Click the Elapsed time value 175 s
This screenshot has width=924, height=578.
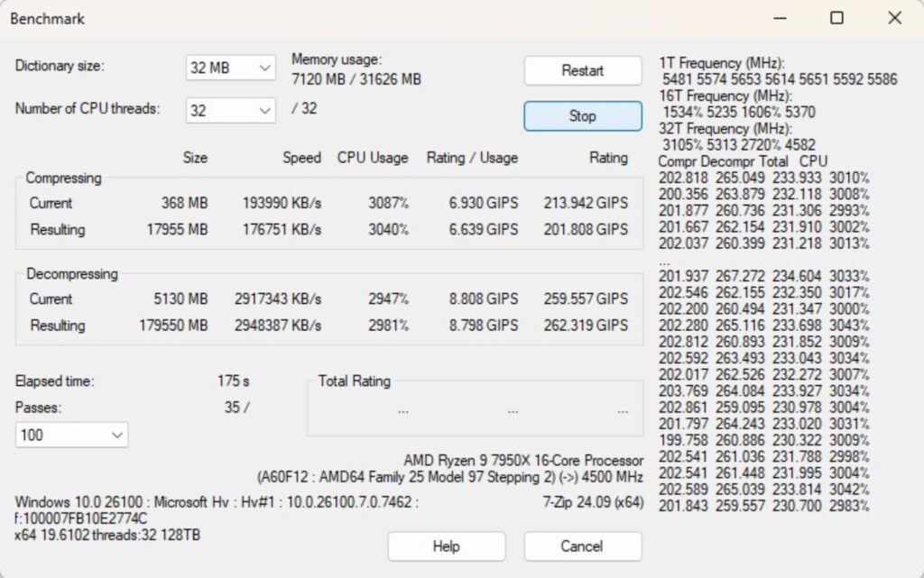pos(234,381)
